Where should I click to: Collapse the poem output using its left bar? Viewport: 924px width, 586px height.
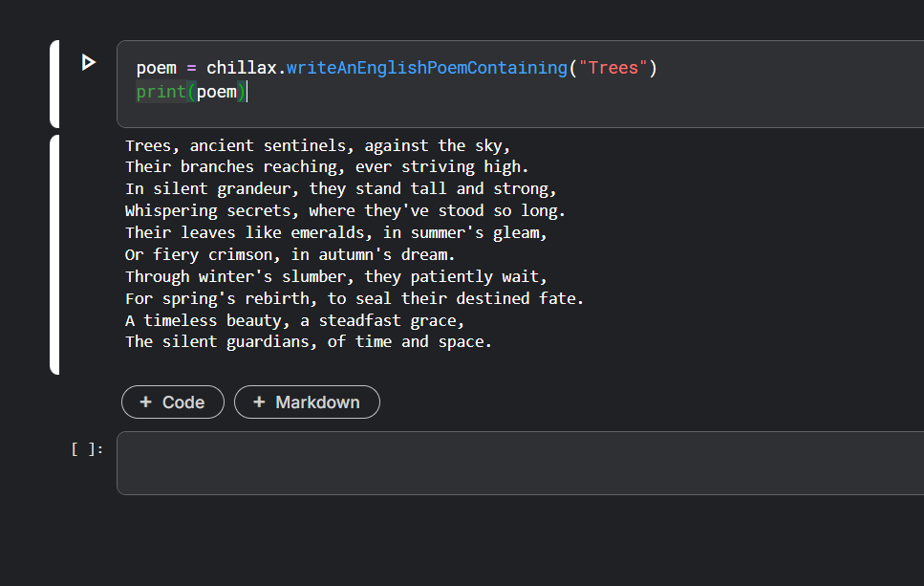point(54,254)
